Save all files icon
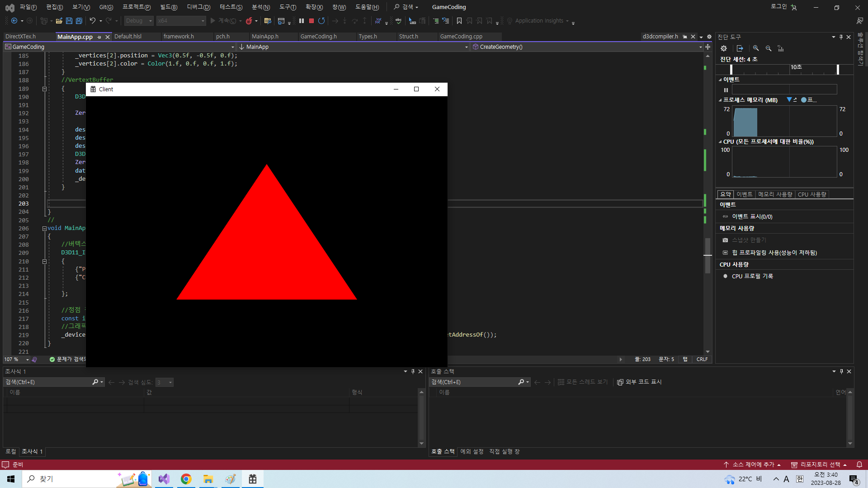 [79, 21]
